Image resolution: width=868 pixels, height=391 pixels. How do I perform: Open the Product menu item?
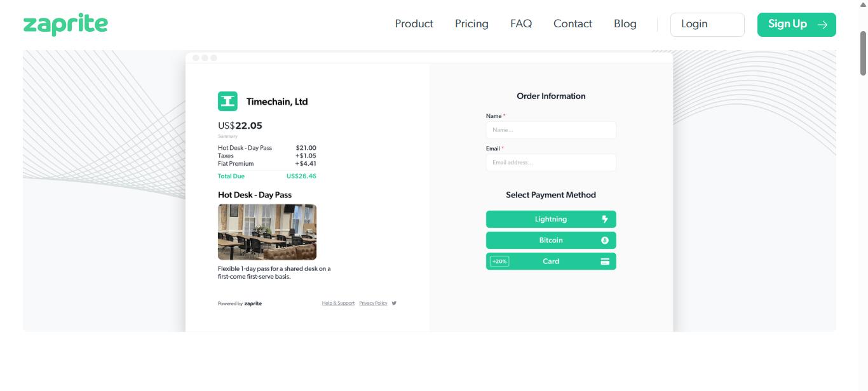click(414, 24)
